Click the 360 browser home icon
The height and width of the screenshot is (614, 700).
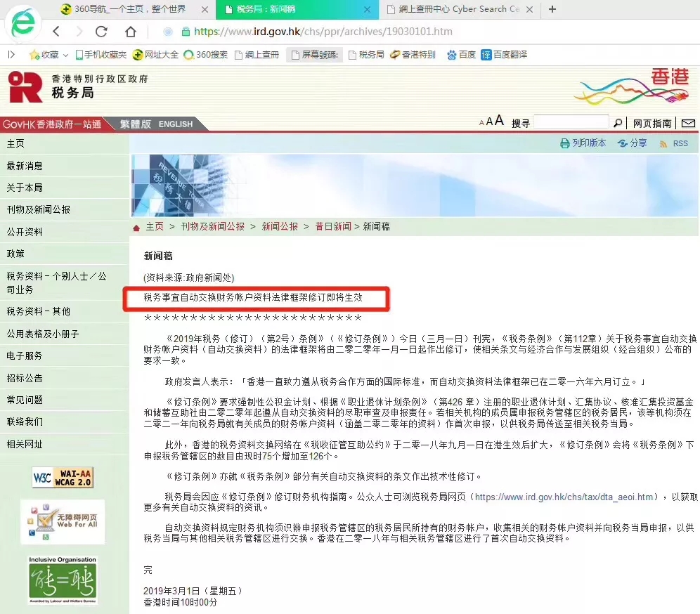[x=132, y=33]
